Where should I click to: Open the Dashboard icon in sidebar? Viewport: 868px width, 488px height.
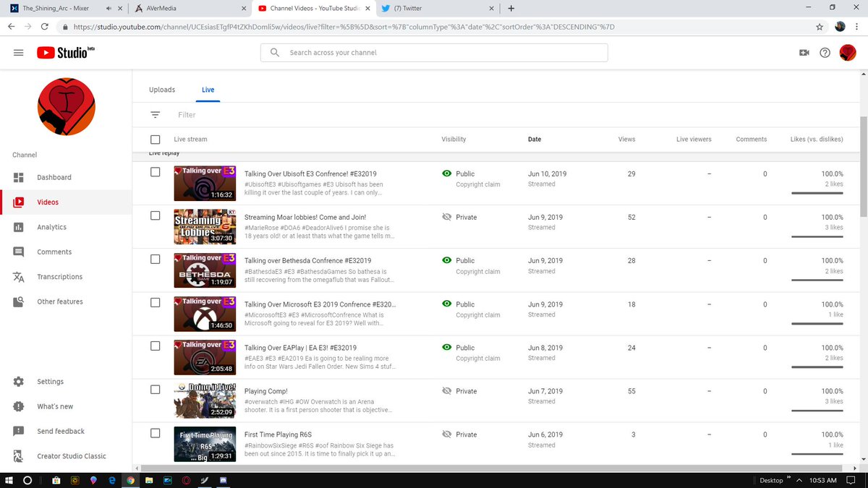click(x=19, y=177)
